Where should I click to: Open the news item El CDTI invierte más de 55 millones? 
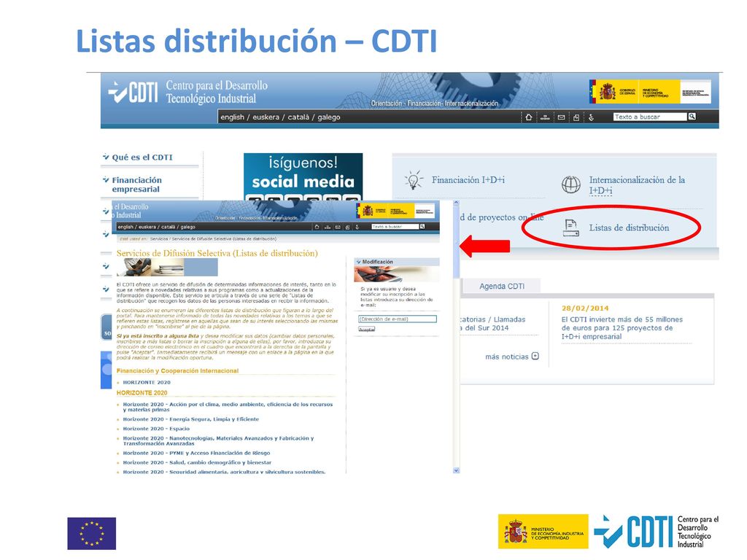point(622,328)
